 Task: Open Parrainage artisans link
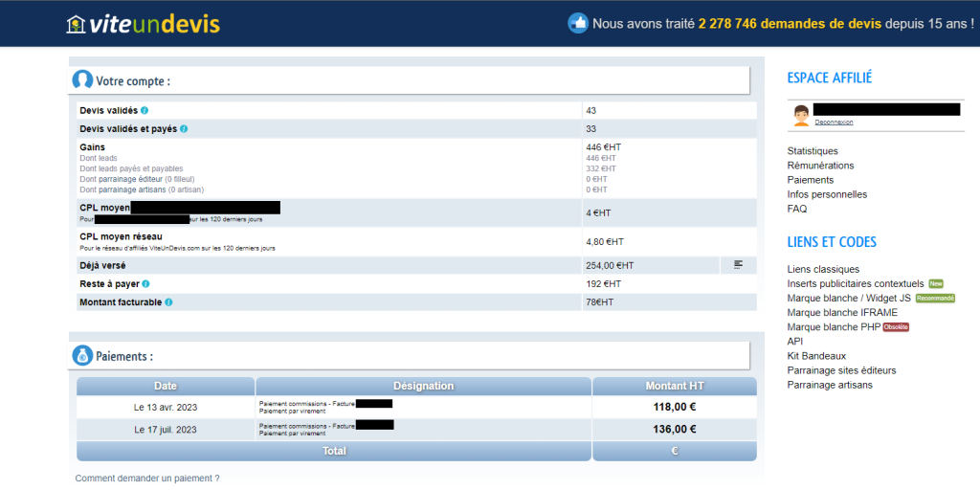[x=830, y=385]
